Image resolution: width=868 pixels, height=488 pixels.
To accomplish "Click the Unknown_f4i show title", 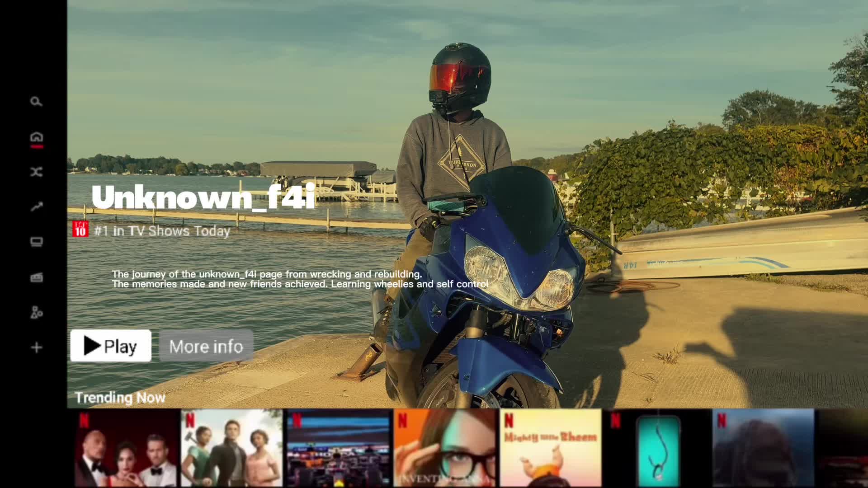I will point(203,197).
